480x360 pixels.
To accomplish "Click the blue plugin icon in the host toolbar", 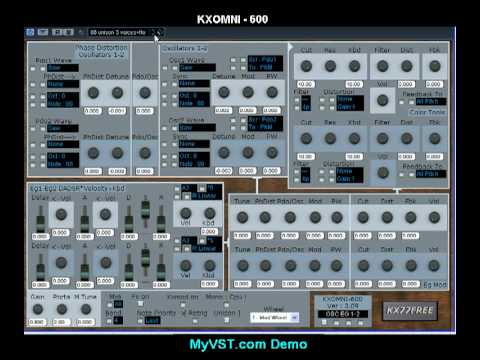I will tap(30, 32).
